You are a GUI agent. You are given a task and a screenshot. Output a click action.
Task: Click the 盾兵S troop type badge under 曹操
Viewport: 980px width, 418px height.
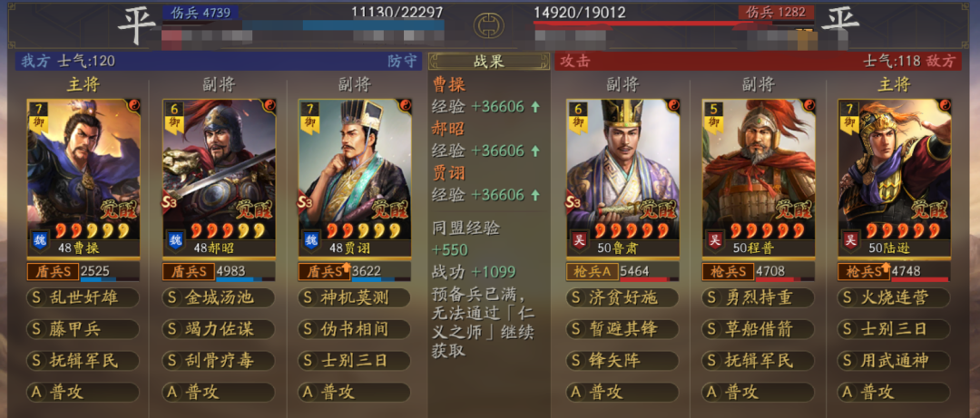pos(53,271)
